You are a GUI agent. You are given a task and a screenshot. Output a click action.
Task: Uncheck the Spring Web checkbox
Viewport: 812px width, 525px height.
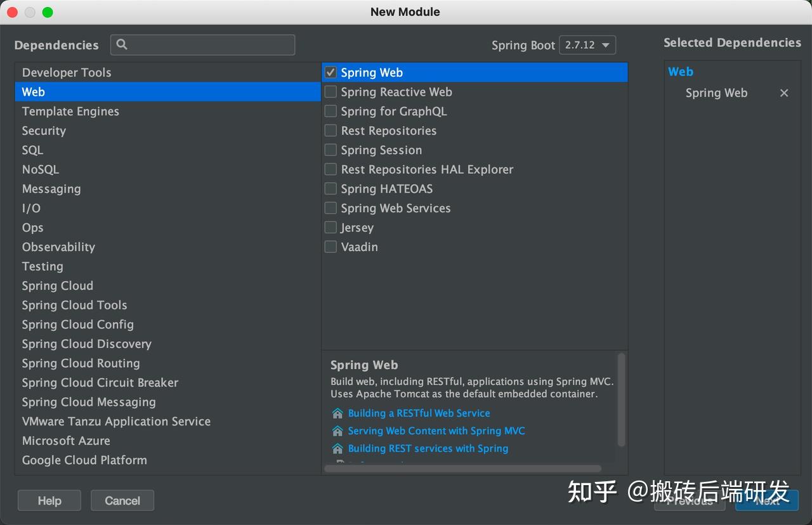(331, 72)
